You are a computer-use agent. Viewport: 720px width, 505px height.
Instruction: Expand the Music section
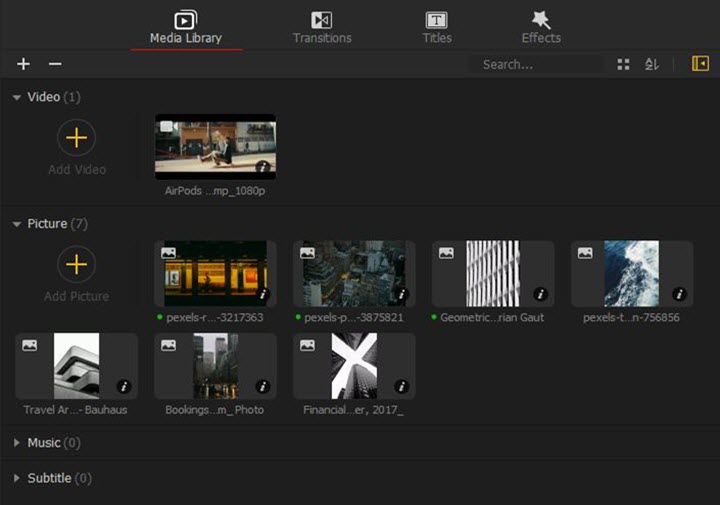point(16,442)
